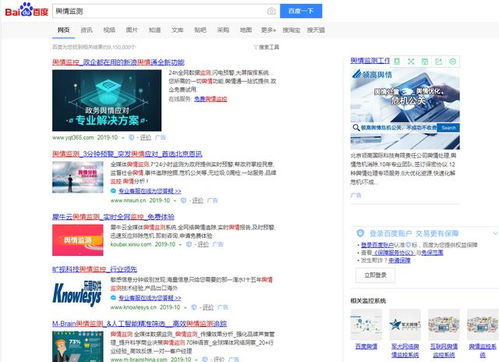Click shield icon beside the 3分钟预警 result URL
499x362 pixels.
pos(183,200)
